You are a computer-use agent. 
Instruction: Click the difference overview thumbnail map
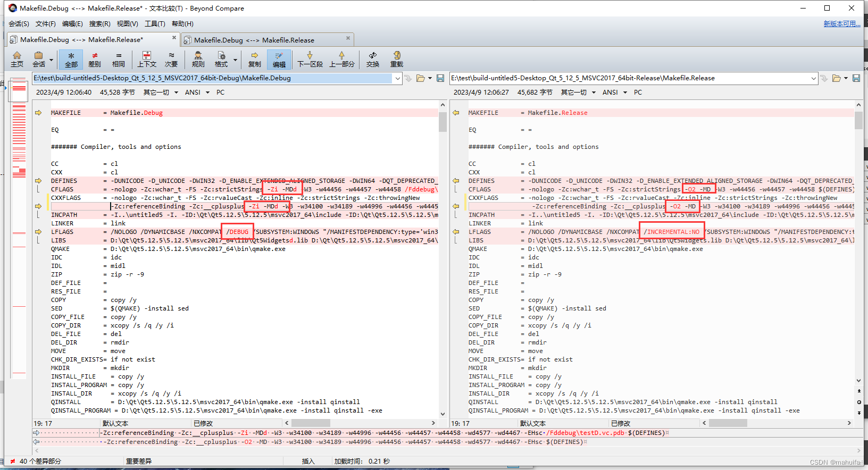tap(19, 228)
